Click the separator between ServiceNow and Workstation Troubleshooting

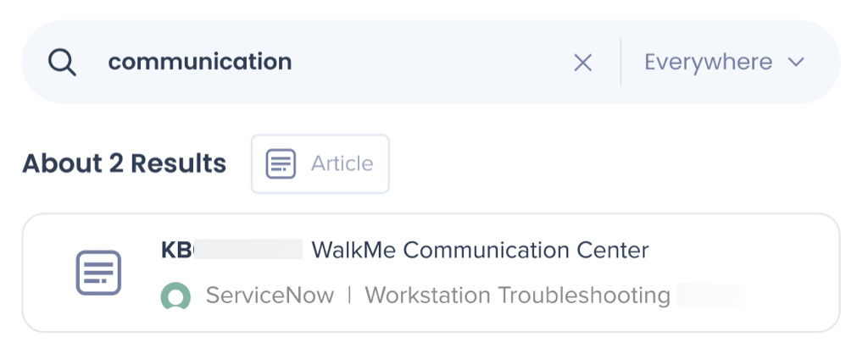point(349,296)
